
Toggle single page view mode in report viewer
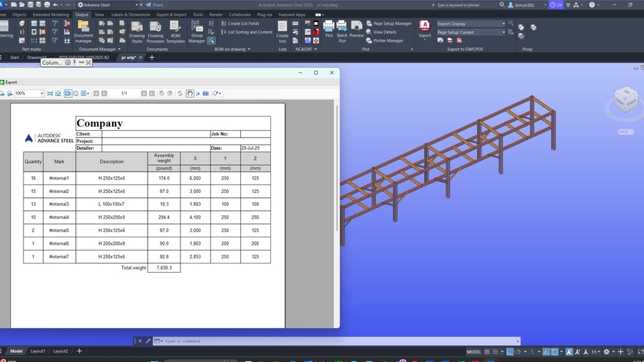click(68, 93)
